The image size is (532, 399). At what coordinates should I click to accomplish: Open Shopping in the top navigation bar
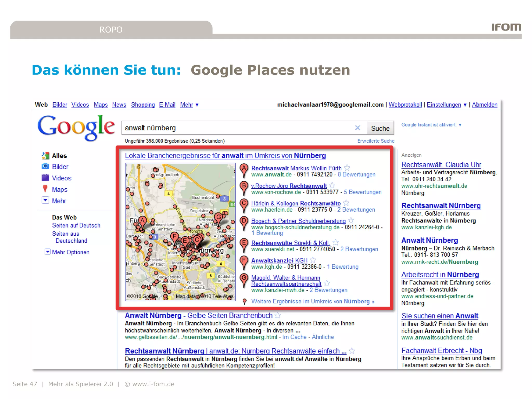[143, 105]
